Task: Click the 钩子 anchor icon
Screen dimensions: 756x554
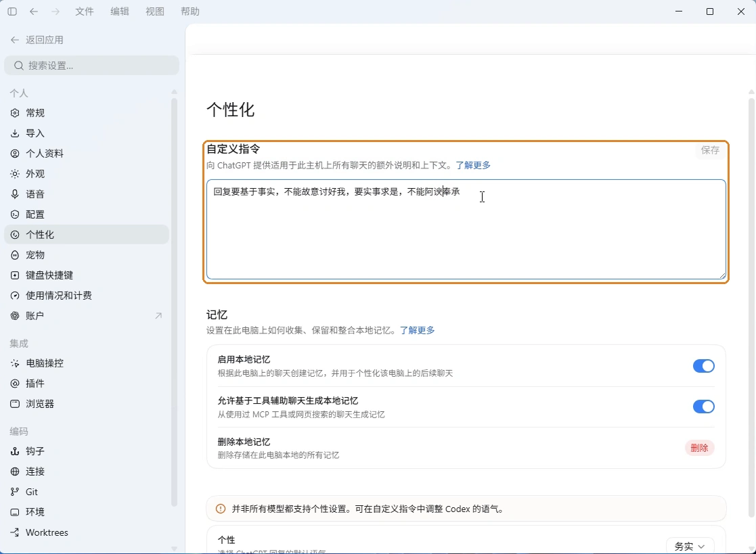Action: click(15, 451)
